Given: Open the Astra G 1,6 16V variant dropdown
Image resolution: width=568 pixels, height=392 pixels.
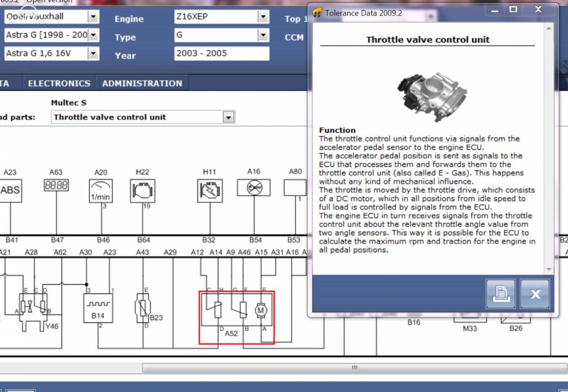Looking at the screenshot, I should (93, 53).
